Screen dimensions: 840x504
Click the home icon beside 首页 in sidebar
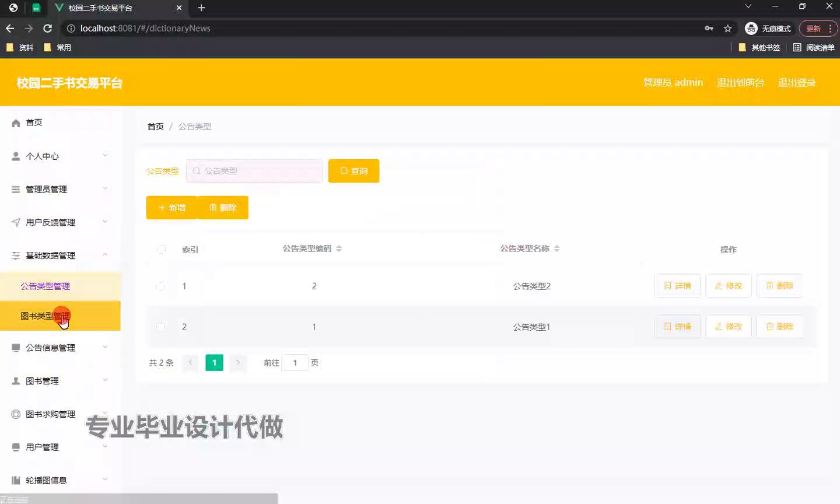[16, 123]
